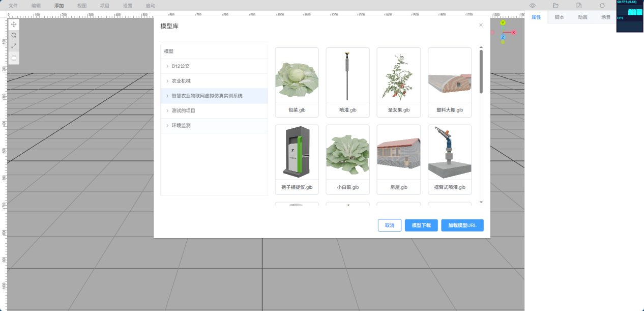Click the FPS stats panel to switch mode
The height and width of the screenshot is (311, 644).
[x=630, y=16]
